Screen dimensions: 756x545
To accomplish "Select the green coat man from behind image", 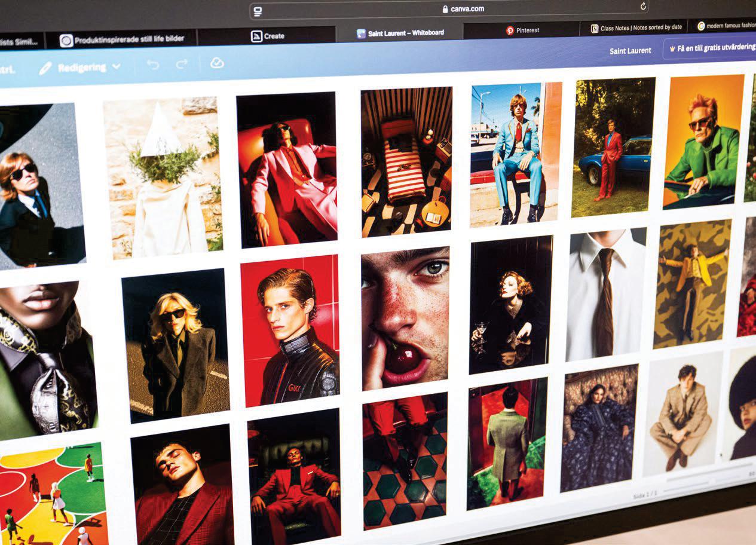I will [x=507, y=443].
